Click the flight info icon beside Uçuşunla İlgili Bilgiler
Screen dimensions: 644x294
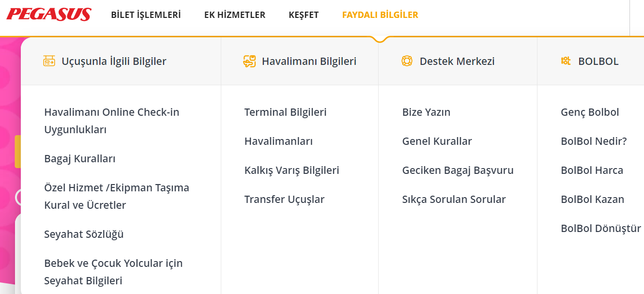click(49, 61)
